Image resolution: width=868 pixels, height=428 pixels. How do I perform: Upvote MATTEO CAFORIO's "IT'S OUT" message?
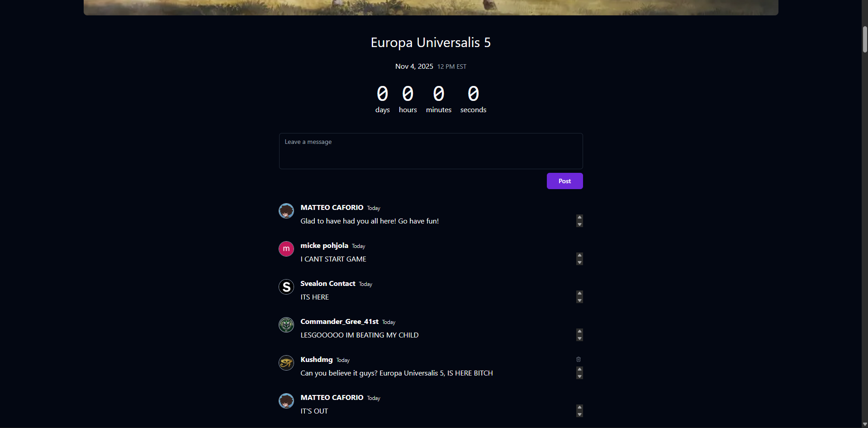(x=579, y=407)
